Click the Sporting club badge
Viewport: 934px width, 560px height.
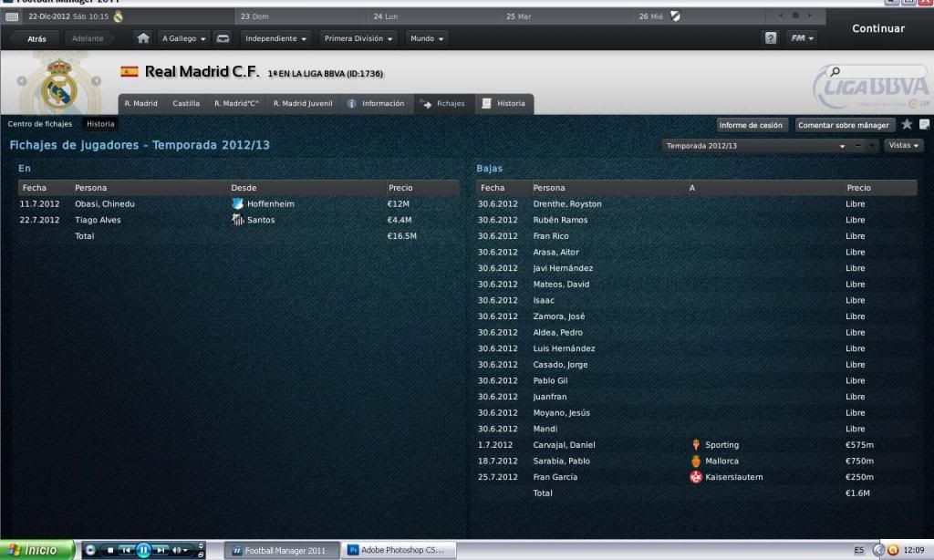696,445
